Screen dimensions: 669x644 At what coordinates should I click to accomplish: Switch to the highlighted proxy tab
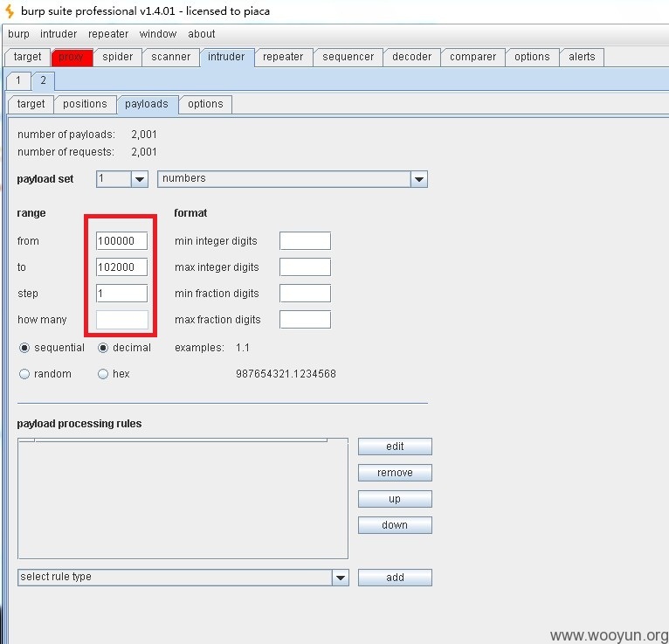(72, 57)
